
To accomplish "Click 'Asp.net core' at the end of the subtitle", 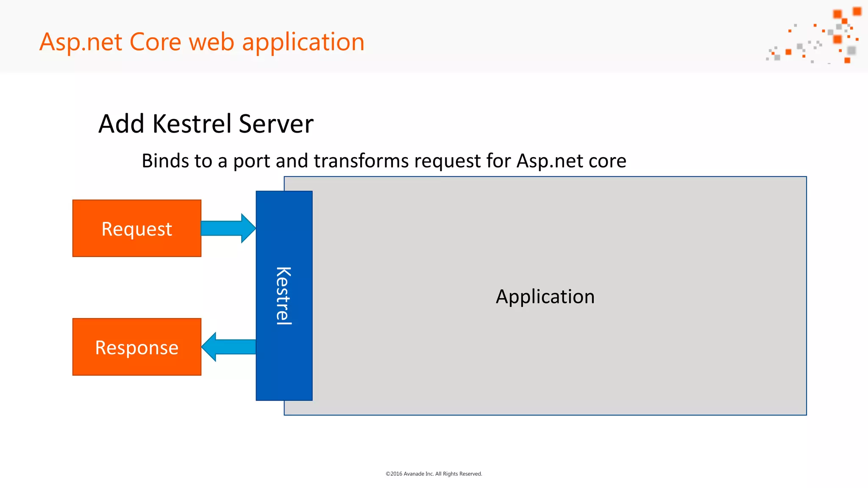I will point(571,161).
